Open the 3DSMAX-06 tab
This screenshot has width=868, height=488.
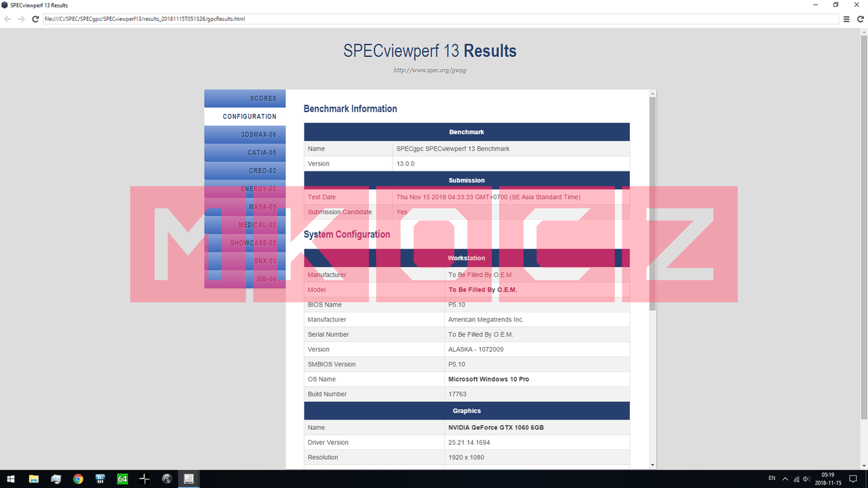[x=245, y=134]
